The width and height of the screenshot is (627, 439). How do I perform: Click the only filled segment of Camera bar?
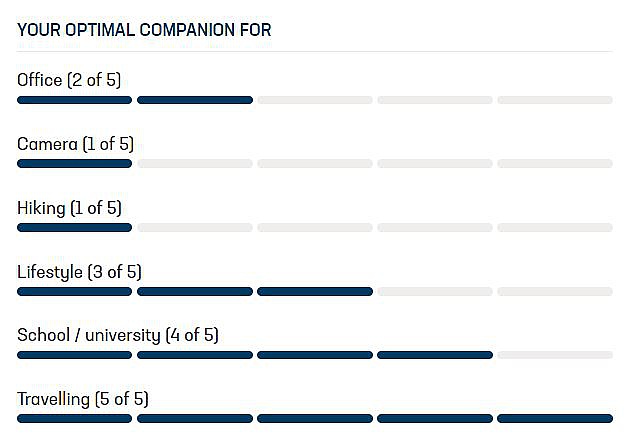click(75, 163)
